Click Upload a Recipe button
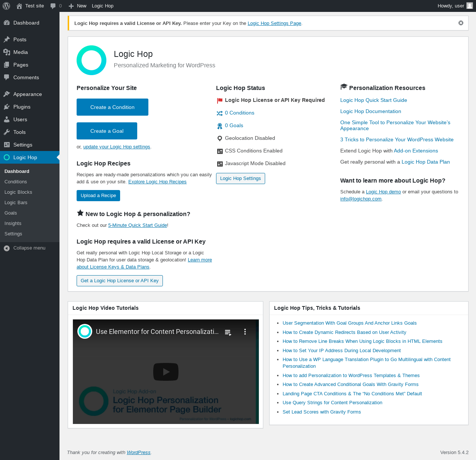Viewport: 476px width, 460px height. point(98,196)
